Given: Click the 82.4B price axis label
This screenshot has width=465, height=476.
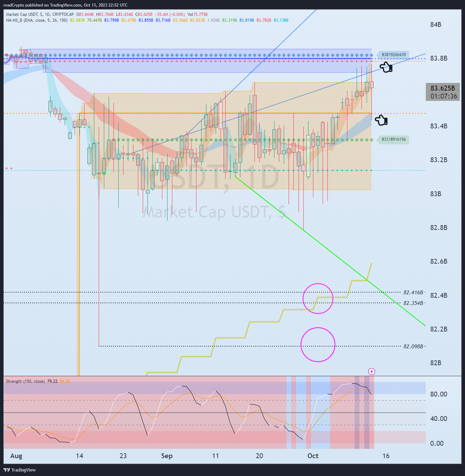Looking at the screenshot, I should click(439, 295).
